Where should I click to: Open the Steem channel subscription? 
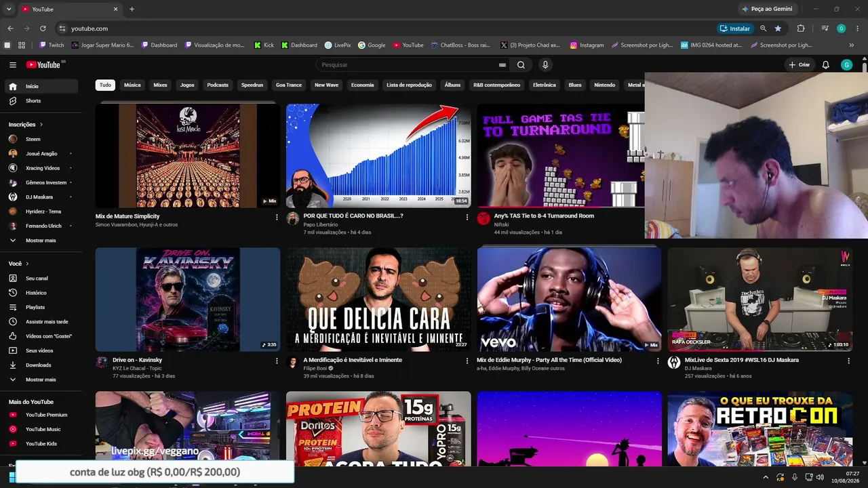(x=42, y=139)
